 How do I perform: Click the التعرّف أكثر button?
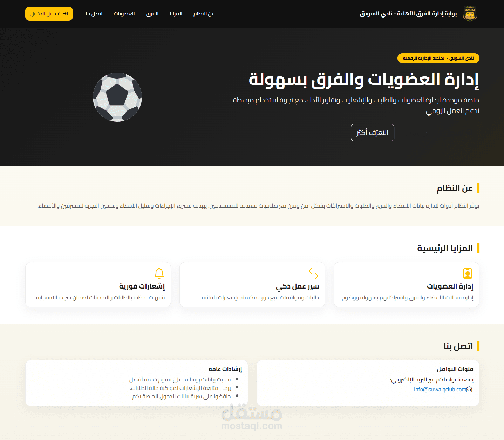coord(373,133)
